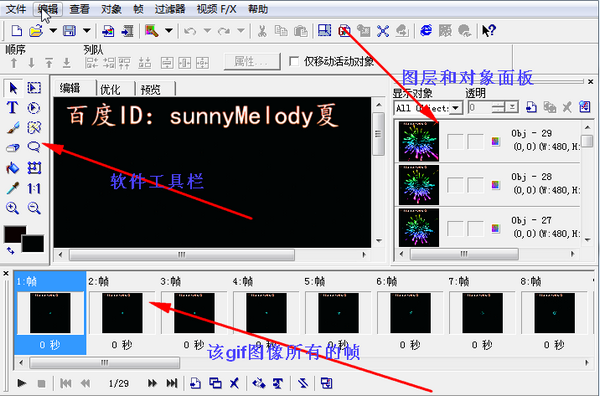The image size is (600, 396).
Task: Open the 文件 menu
Action: pyautogui.click(x=16, y=9)
